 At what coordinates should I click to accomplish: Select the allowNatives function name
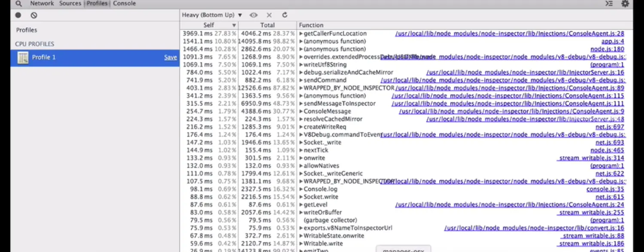coord(321,166)
